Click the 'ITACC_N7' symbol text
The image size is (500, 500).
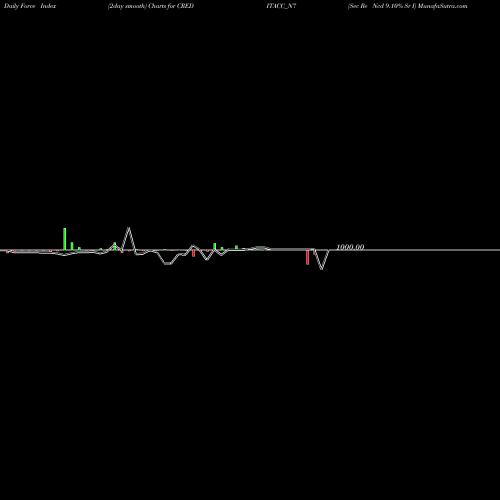coord(281,6)
